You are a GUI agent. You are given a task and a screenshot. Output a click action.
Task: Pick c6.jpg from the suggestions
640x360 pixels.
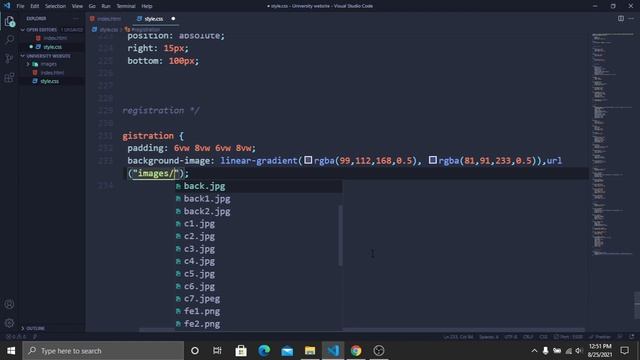tap(259, 287)
